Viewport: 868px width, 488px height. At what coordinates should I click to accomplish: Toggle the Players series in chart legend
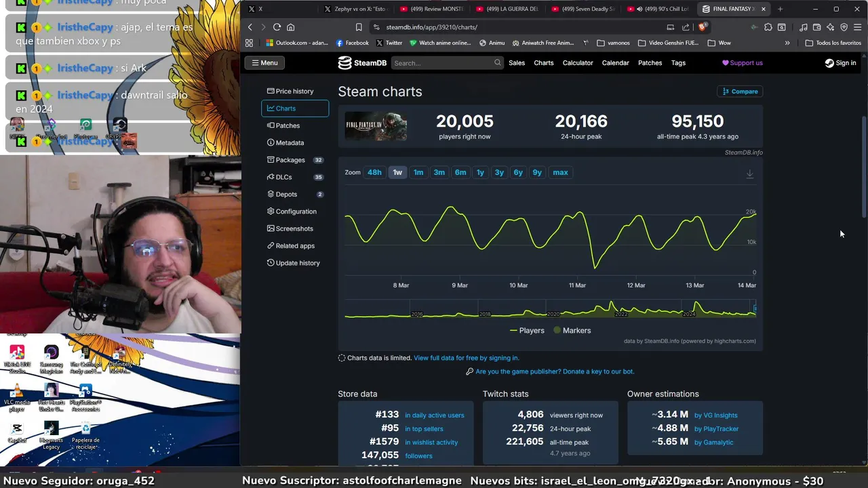527,331
